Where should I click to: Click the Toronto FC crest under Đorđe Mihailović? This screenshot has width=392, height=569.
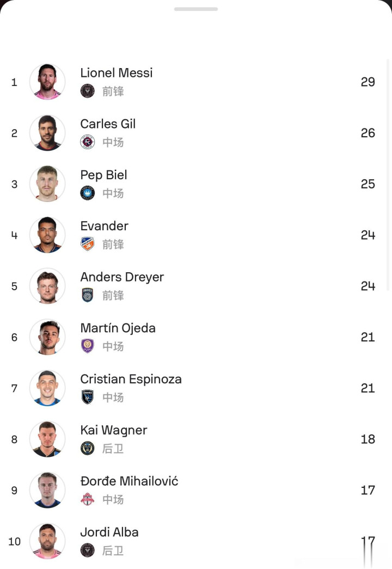pos(87,499)
